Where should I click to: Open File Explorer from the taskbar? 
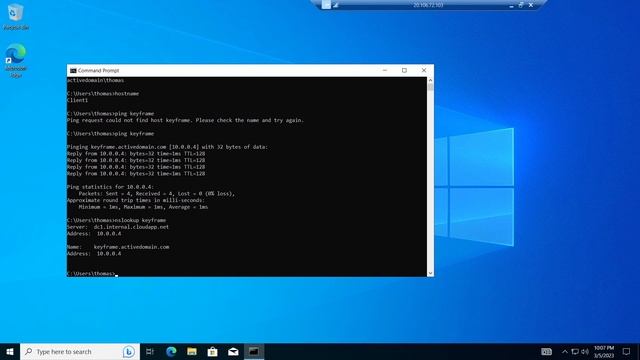tap(192, 351)
